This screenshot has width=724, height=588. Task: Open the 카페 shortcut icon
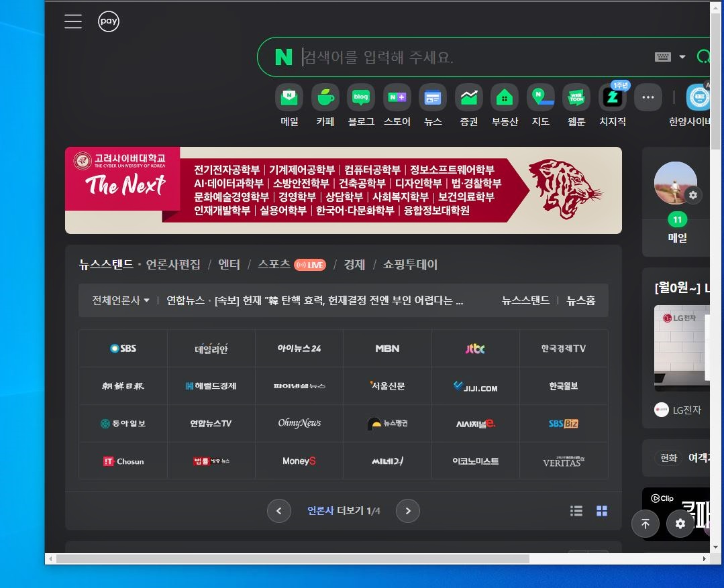[x=325, y=97]
